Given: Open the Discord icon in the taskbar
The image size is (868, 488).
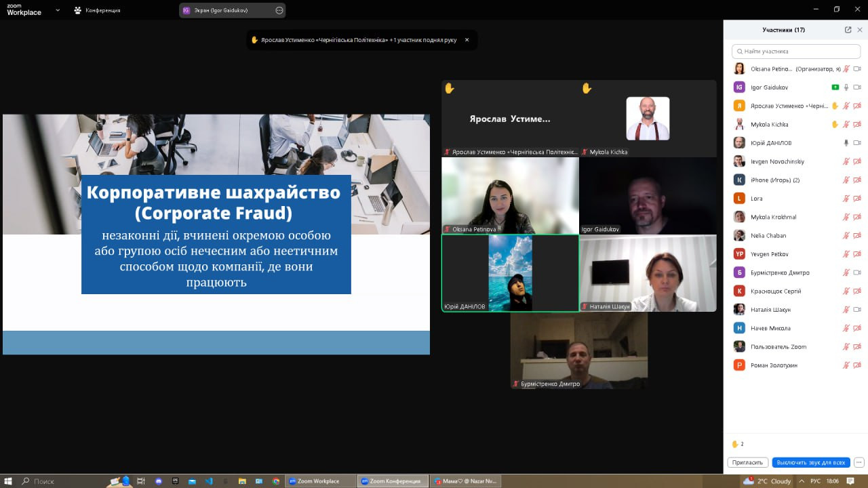Looking at the screenshot, I should (159, 481).
